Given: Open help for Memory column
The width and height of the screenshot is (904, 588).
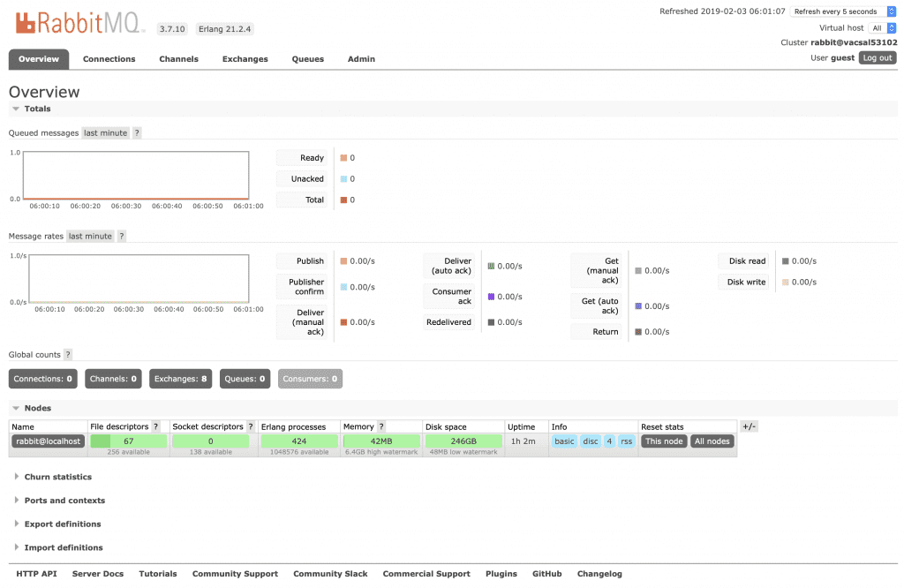Looking at the screenshot, I should pos(381,427).
